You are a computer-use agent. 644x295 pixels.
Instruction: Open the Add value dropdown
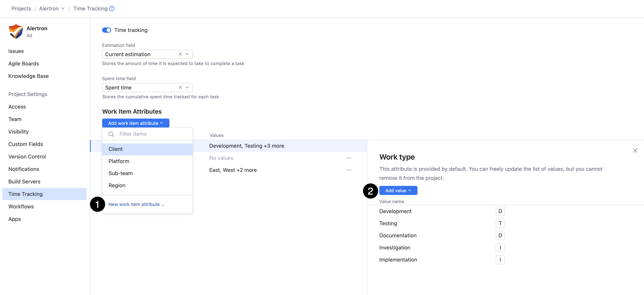(x=398, y=190)
